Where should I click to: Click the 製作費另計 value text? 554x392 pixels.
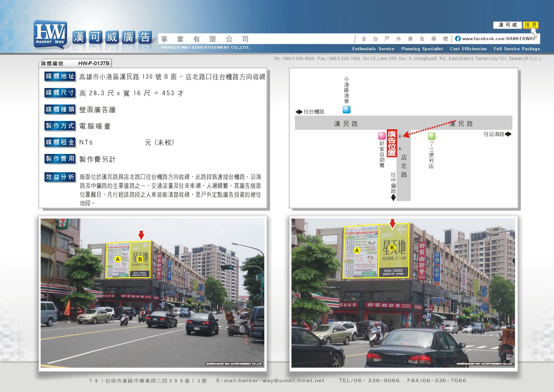[x=97, y=159]
